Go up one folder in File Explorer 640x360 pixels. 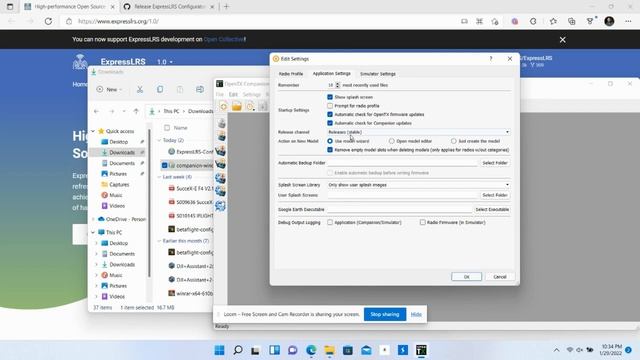136,111
